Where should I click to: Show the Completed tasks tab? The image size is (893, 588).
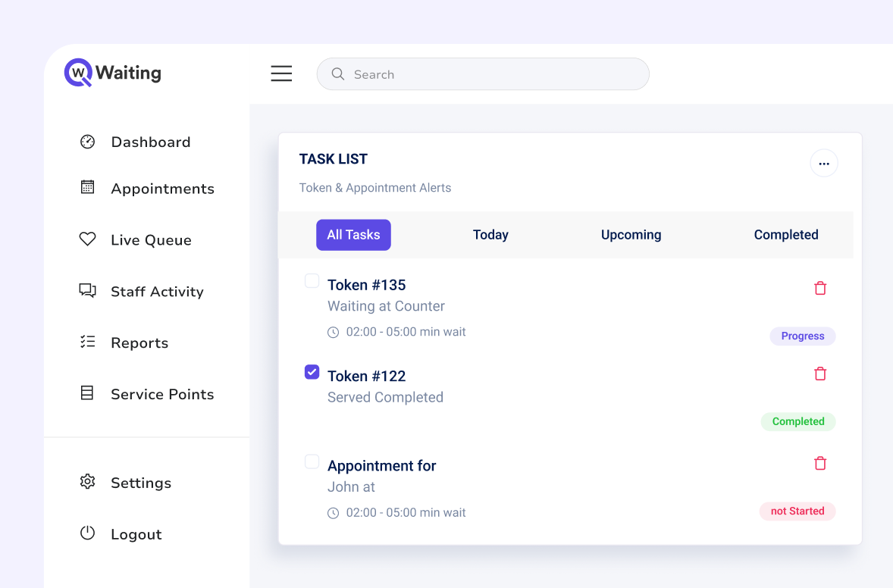pyautogui.click(x=786, y=235)
